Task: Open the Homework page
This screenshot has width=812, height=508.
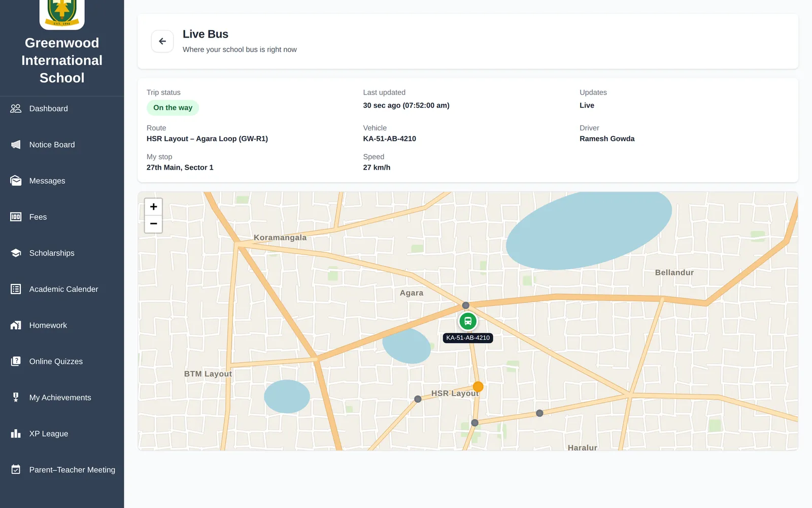Action: pos(62,325)
